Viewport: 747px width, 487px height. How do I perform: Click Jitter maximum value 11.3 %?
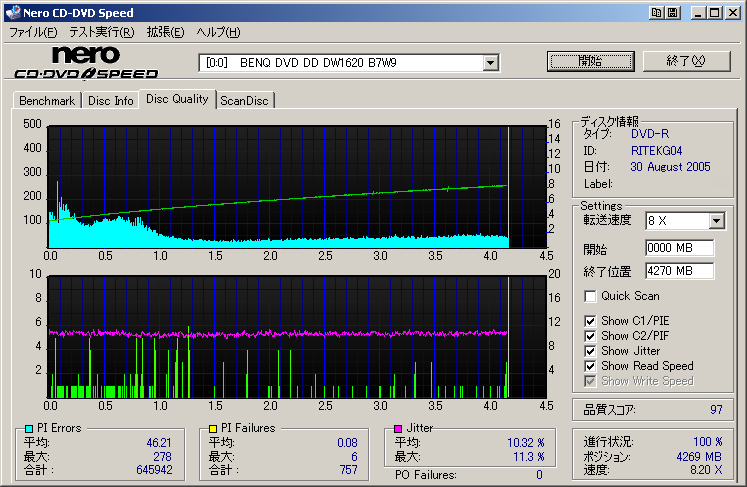529,457
